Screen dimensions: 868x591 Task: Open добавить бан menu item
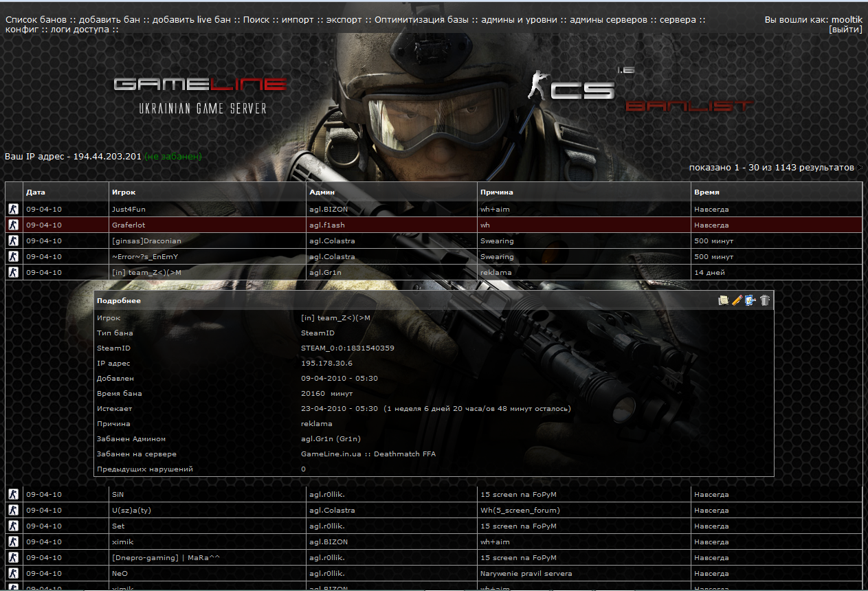coord(111,20)
